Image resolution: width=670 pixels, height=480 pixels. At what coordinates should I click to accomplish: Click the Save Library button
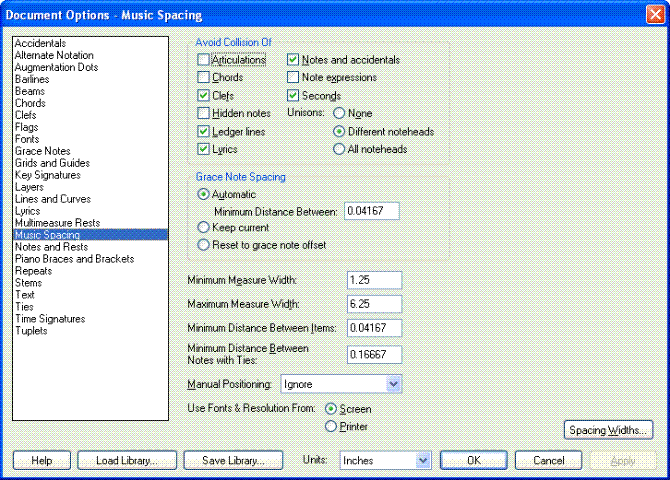point(232,461)
